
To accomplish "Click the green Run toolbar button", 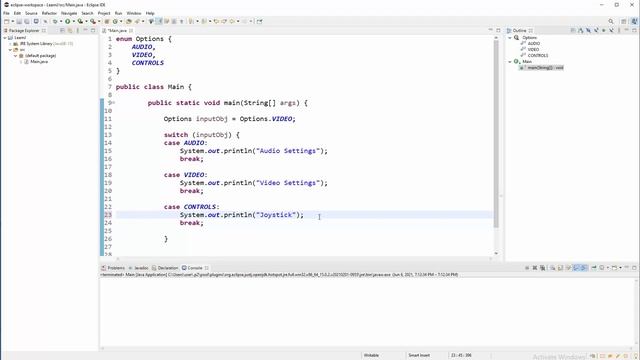I will [x=67, y=21].
